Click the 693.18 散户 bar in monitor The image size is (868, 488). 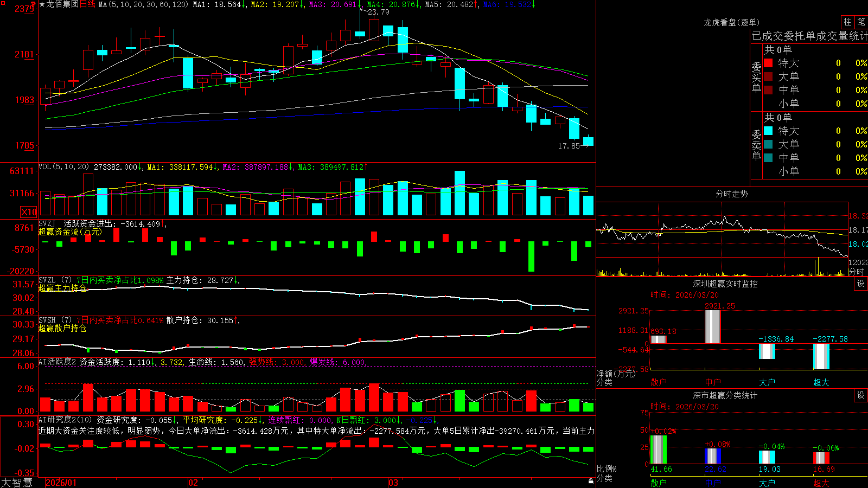(x=659, y=339)
